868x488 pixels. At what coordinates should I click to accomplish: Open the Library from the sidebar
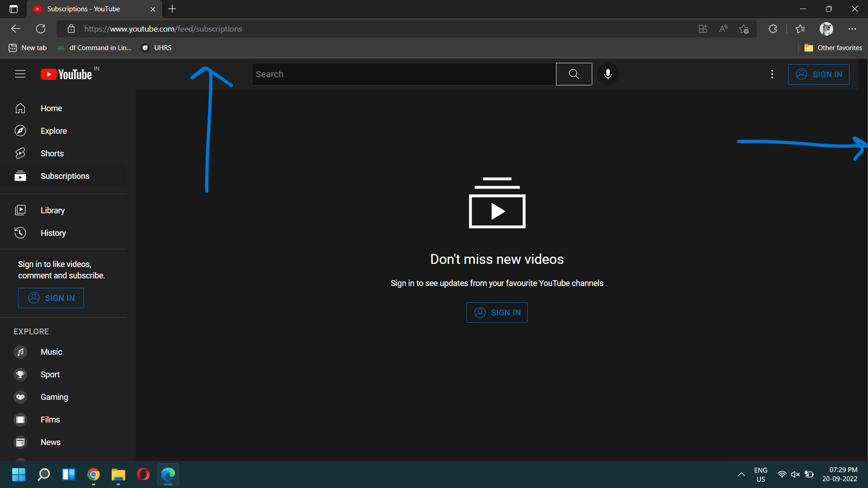52,210
